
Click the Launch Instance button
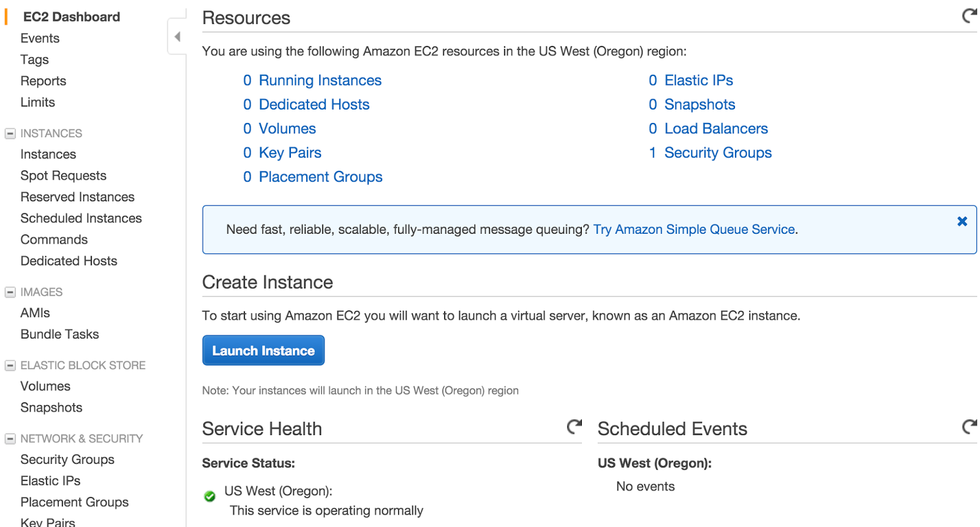[x=263, y=351]
